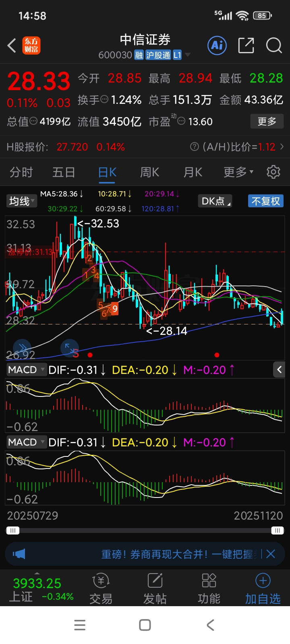This screenshot has height=644, width=290.
Task: Tap 上证 index 3933.25 ticker
Action: point(42,589)
